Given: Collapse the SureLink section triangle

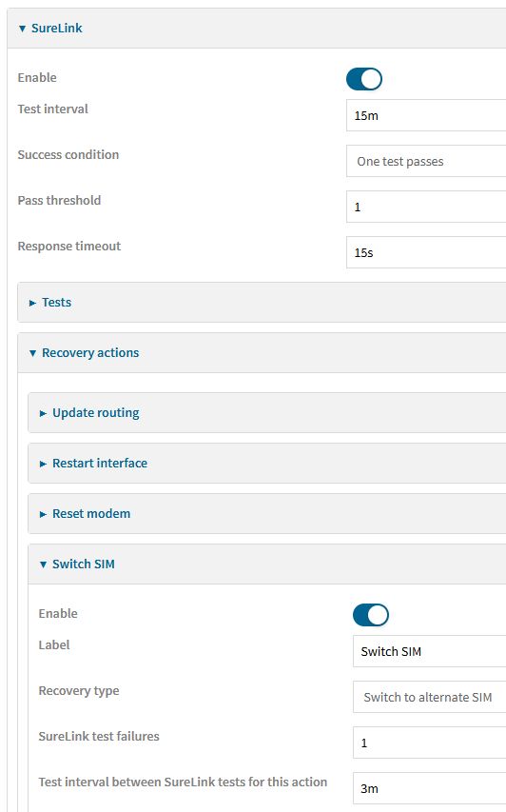Looking at the screenshot, I should (x=22, y=29).
